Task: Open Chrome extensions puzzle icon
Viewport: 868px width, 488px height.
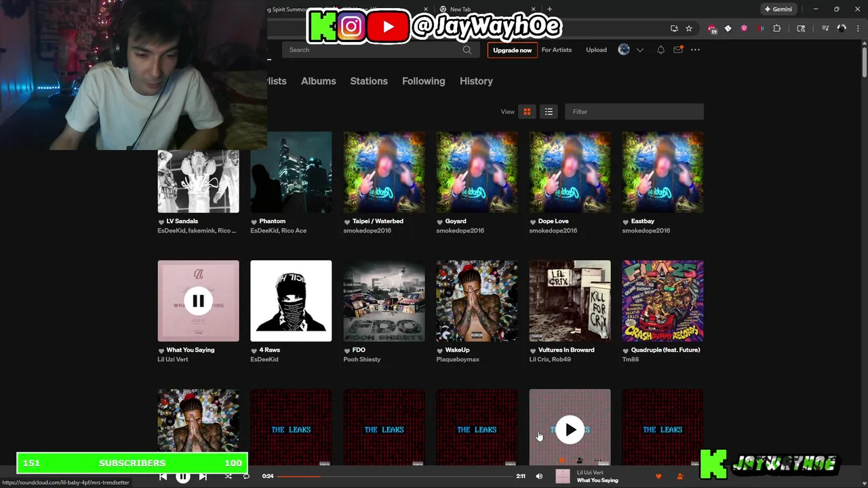Action: click(x=777, y=28)
